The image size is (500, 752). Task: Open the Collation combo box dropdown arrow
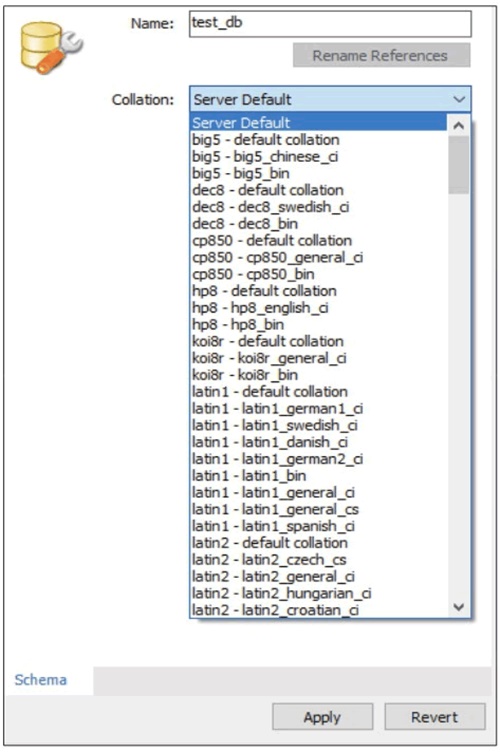point(459,100)
